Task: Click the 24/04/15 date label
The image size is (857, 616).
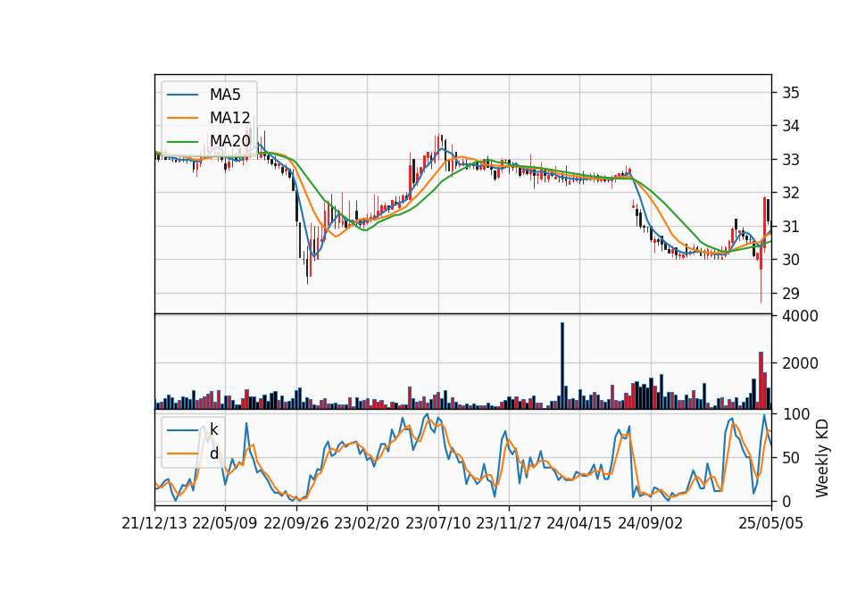Action: coord(579,524)
